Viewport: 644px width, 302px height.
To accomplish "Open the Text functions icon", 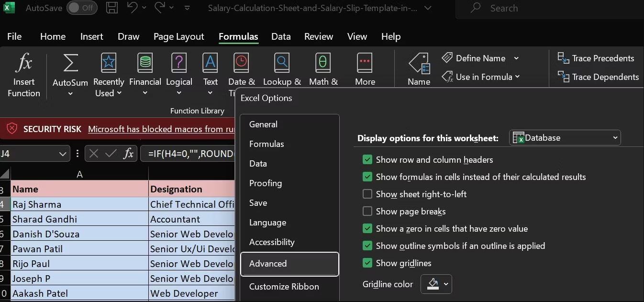I will pos(210,63).
